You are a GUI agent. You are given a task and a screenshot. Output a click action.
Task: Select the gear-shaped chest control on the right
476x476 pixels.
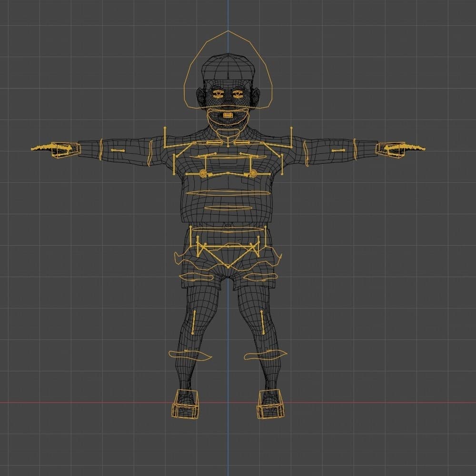point(253,174)
